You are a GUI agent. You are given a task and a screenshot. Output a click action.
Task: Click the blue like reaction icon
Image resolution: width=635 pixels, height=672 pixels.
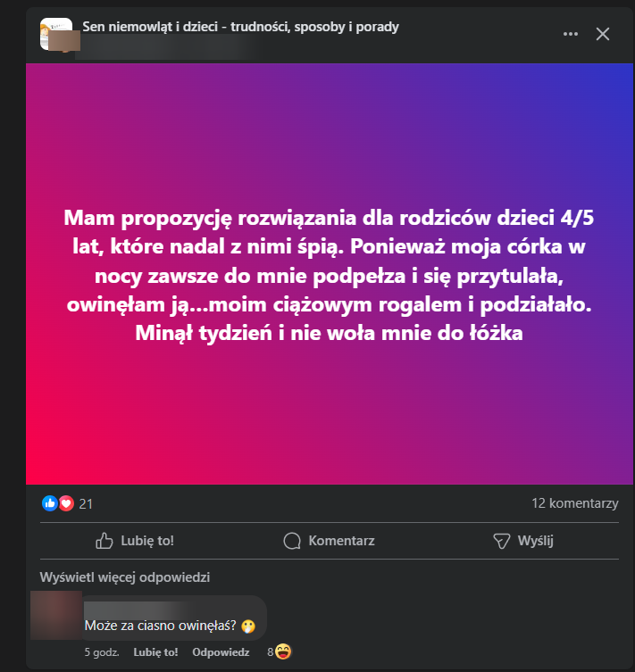click(50, 503)
